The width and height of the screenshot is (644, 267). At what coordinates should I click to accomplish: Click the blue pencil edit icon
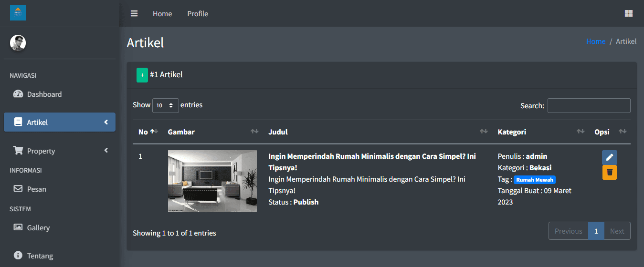pyautogui.click(x=609, y=157)
